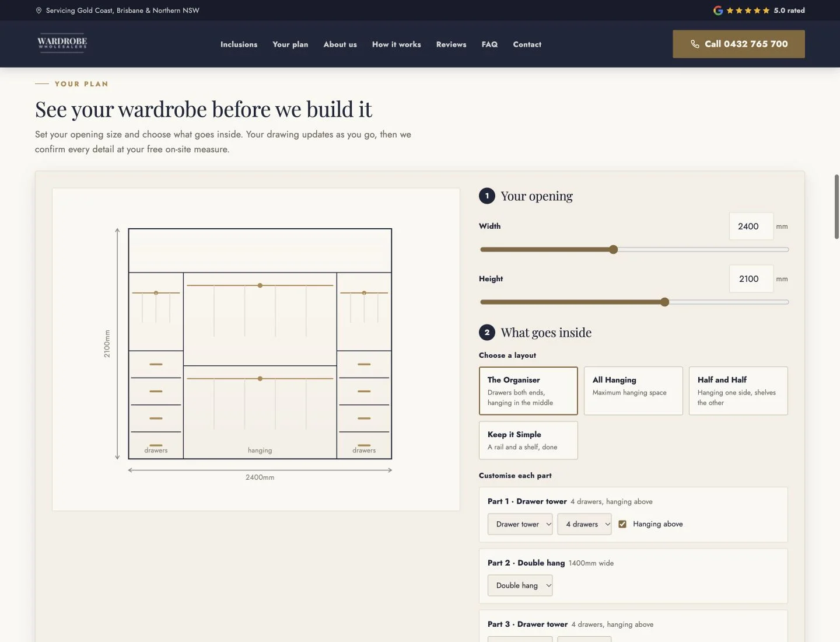Click the 2100mm height label beside drawing
Screen dimensions: 840x642
[x=107, y=344]
